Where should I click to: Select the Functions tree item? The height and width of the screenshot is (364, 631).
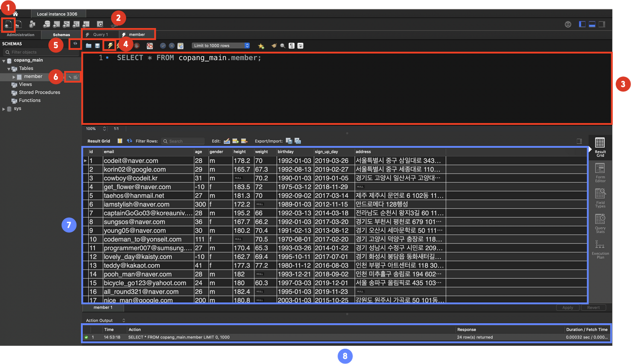click(x=30, y=100)
